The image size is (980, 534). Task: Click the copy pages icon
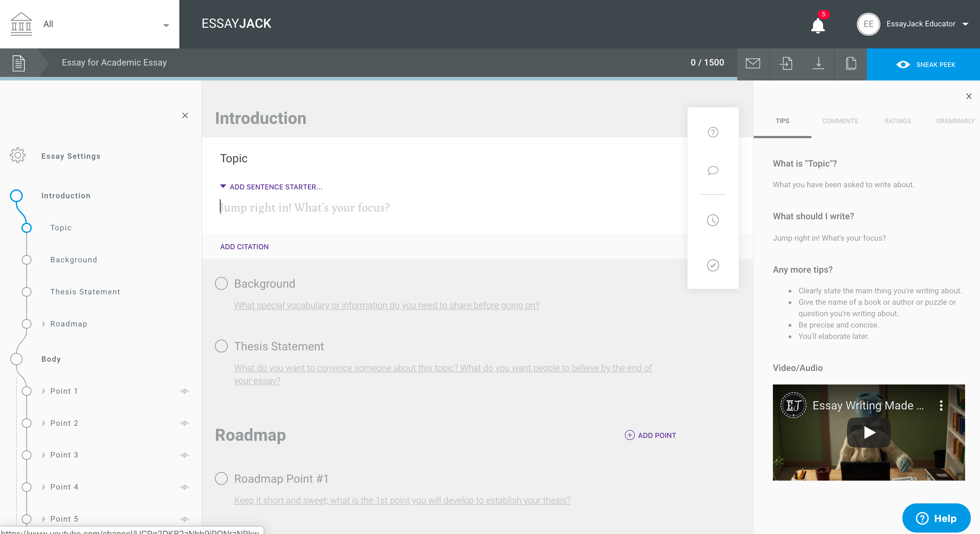tap(851, 63)
